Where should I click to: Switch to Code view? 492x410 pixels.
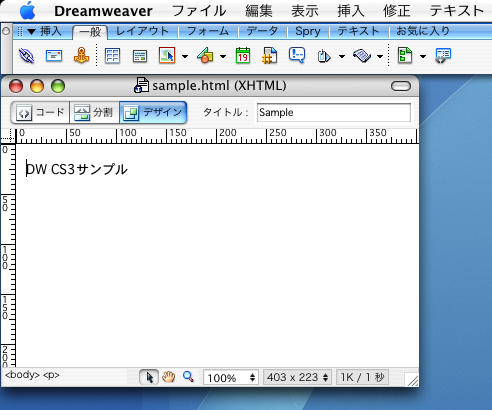coord(40,112)
